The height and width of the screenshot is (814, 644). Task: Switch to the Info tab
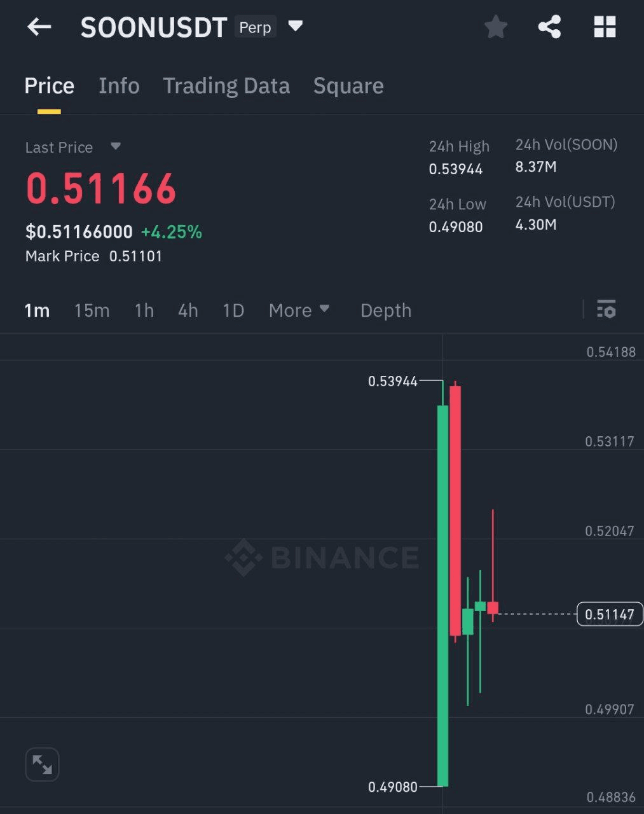pyautogui.click(x=119, y=86)
